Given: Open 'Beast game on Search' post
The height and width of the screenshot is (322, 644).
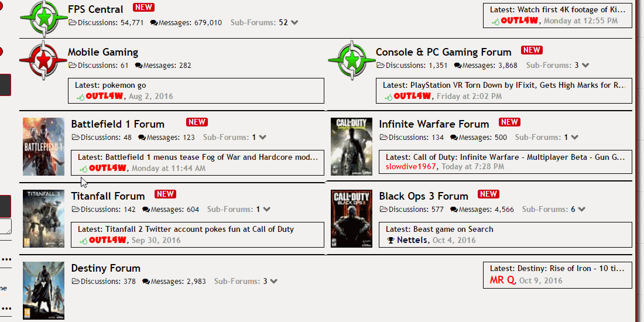Looking at the screenshot, I should [453, 229].
